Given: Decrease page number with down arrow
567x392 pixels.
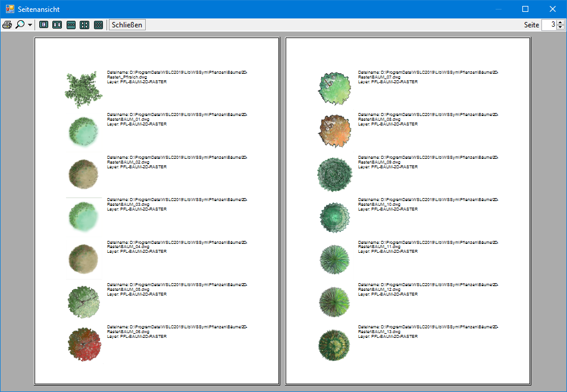Looking at the screenshot, I should 560,28.
